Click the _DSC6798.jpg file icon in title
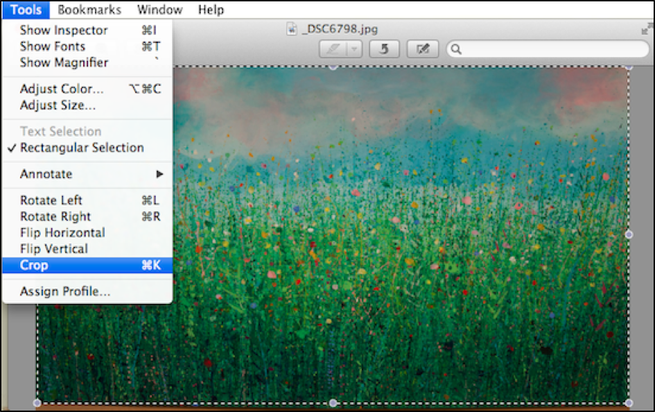 pyautogui.click(x=292, y=29)
